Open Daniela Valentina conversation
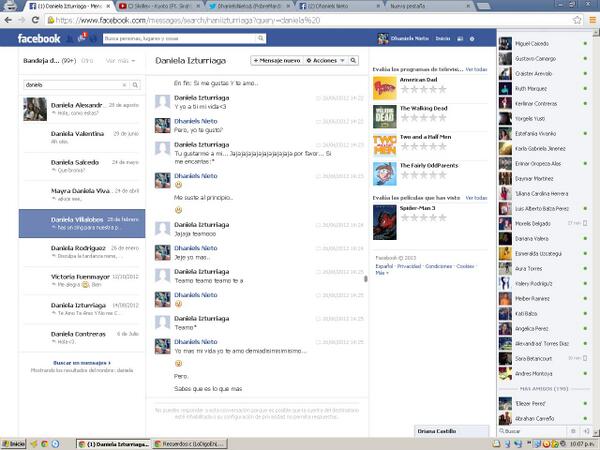The height and width of the screenshot is (450, 600). coord(82,138)
